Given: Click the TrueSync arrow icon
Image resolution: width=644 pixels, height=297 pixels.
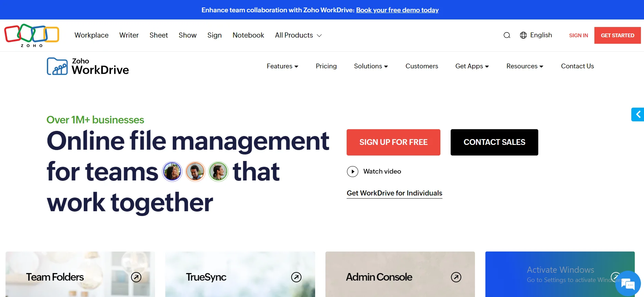Looking at the screenshot, I should (x=296, y=277).
